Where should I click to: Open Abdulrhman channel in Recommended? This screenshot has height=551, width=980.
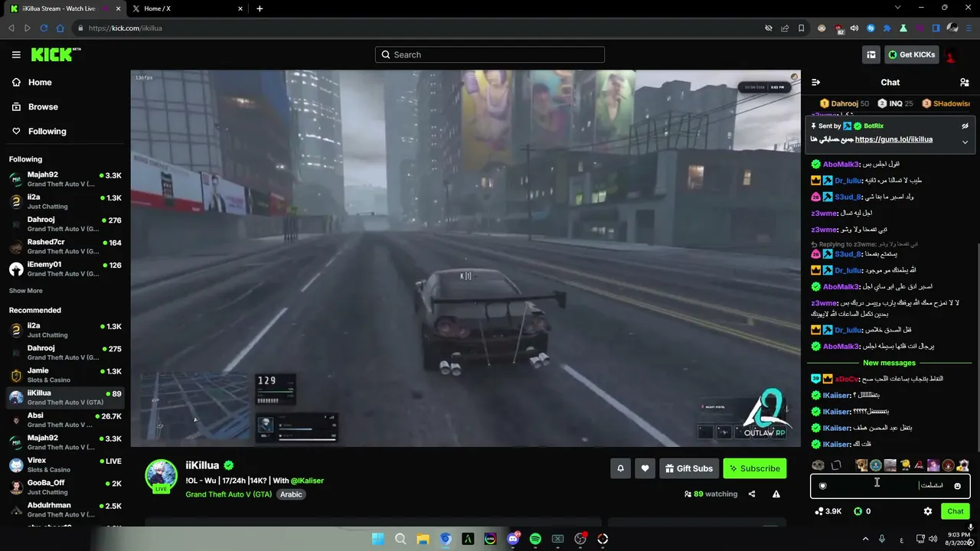coord(65,510)
